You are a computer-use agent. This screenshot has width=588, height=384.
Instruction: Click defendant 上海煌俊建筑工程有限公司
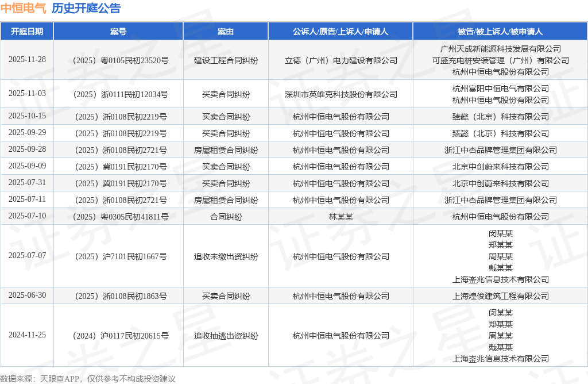click(x=500, y=296)
